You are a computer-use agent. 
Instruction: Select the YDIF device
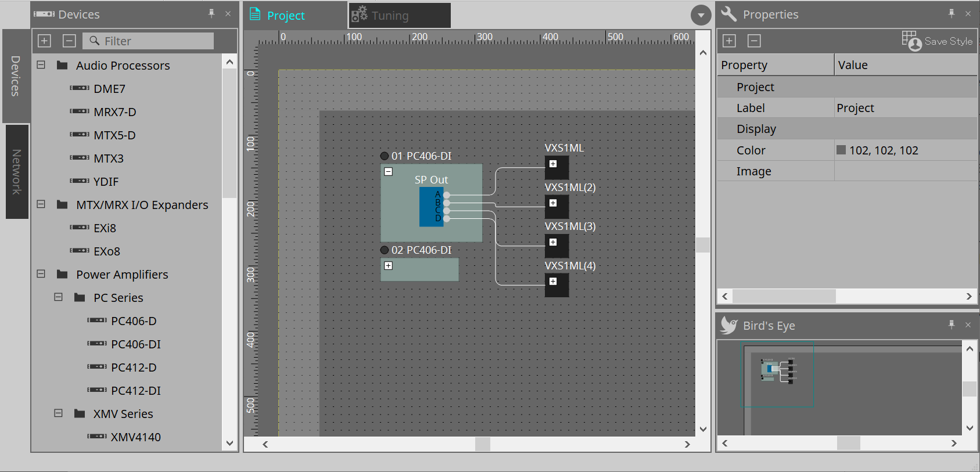pyautogui.click(x=106, y=182)
